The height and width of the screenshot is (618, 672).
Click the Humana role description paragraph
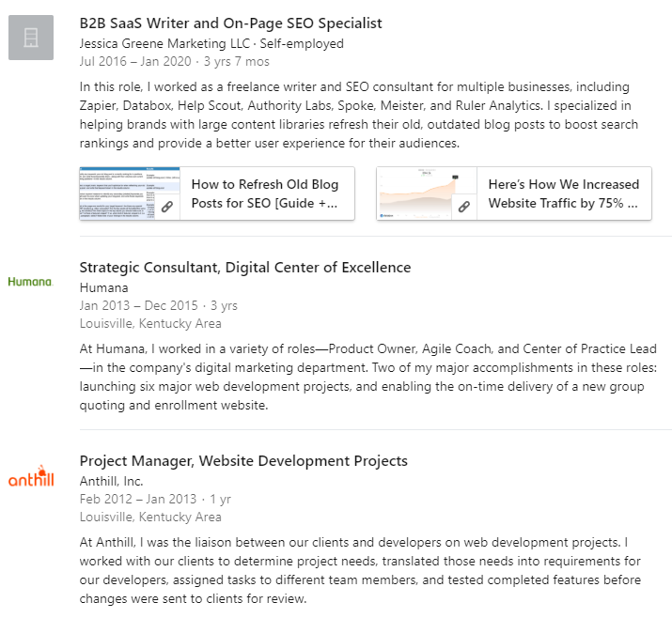368,377
